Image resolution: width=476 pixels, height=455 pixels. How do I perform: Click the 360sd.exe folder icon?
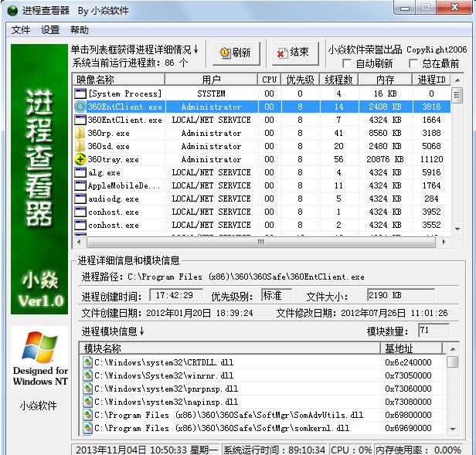pyautogui.click(x=80, y=146)
